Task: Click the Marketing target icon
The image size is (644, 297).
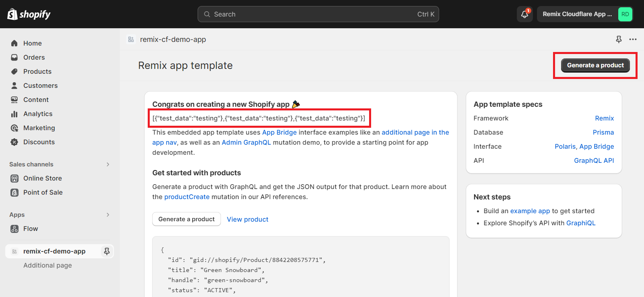Action: pyautogui.click(x=14, y=128)
